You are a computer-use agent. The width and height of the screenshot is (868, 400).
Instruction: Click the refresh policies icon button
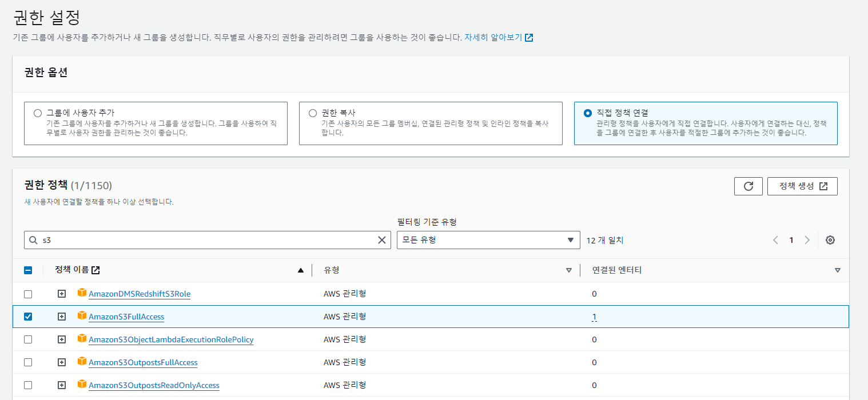pyautogui.click(x=748, y=186)
